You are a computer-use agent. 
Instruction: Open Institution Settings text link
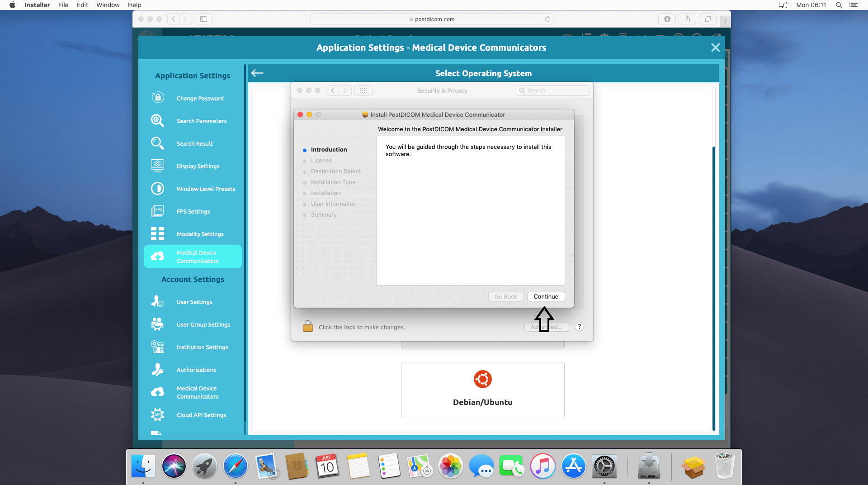[x=202, y=347]
